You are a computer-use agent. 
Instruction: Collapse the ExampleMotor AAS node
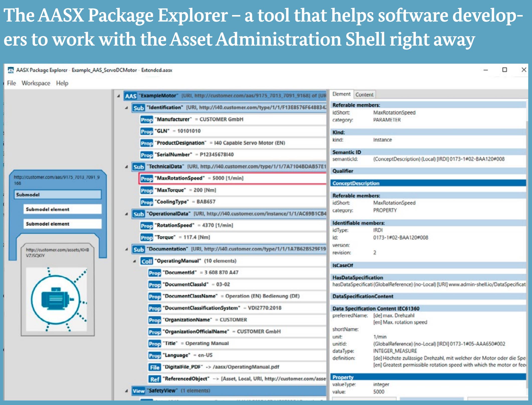tap(119, 96)
